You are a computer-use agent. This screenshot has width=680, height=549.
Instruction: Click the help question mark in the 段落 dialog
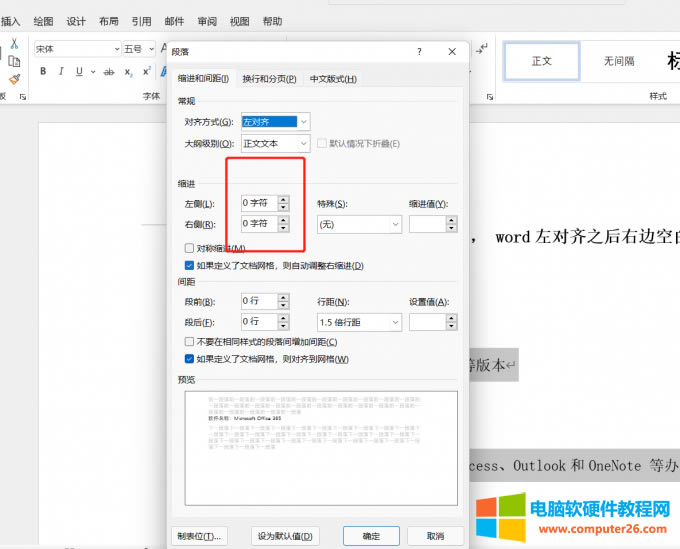(x=419, y=52)
